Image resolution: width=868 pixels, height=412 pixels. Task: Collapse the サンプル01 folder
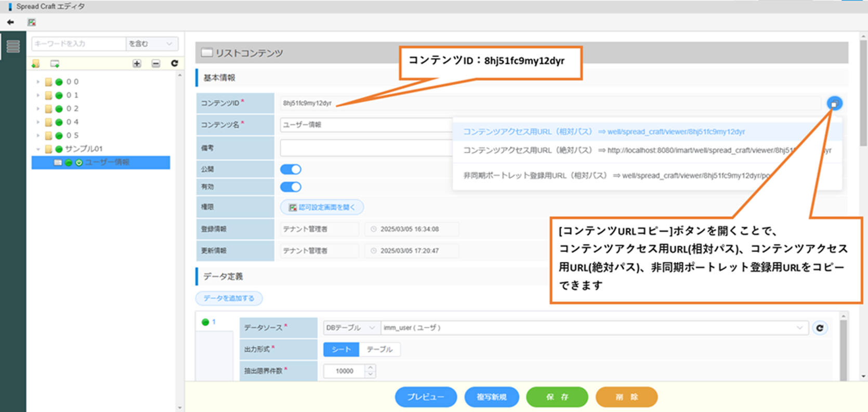coord(38,149)
